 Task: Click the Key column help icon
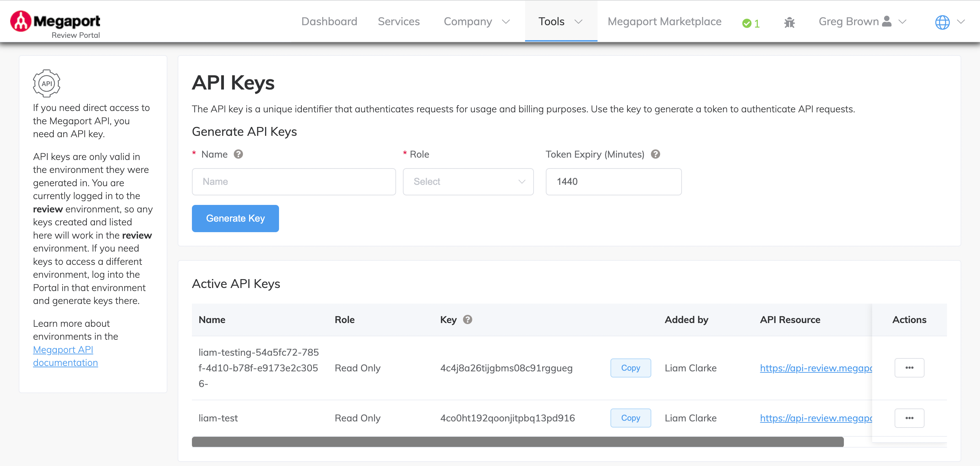tap(468, 320)
